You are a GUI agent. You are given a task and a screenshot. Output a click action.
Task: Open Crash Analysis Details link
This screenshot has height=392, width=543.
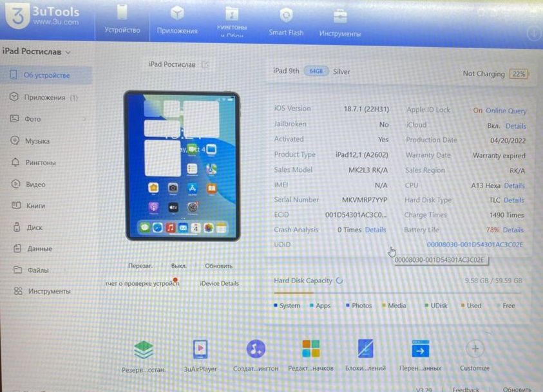(x=376, y=229)
